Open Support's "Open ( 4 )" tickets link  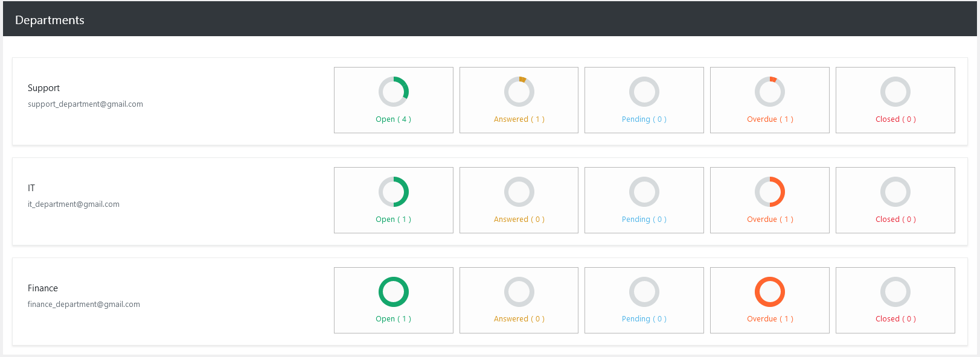tap(393, 119)
